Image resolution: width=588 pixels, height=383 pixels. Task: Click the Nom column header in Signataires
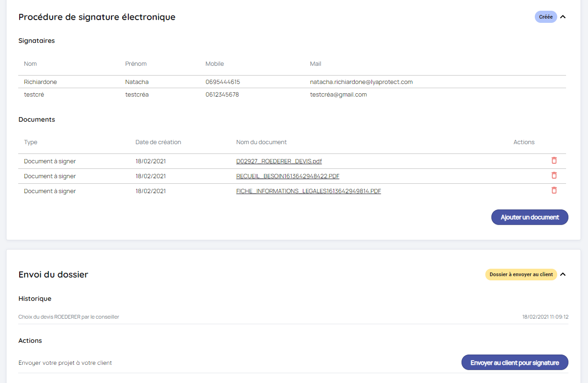pos(30,64)
